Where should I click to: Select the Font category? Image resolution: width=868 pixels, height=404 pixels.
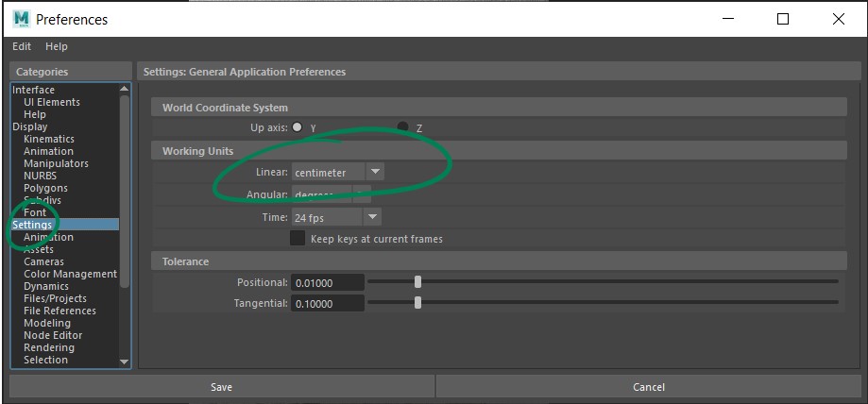(35, 212)
